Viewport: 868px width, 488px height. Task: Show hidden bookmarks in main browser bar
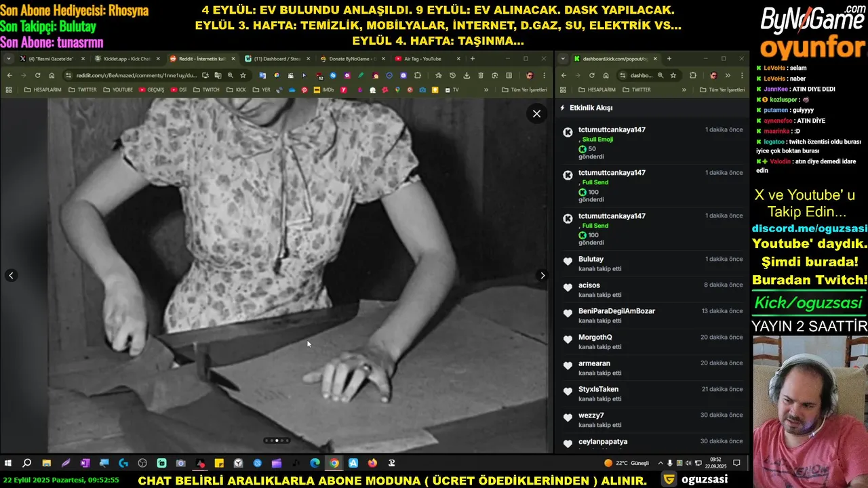(x=486, y=89)
